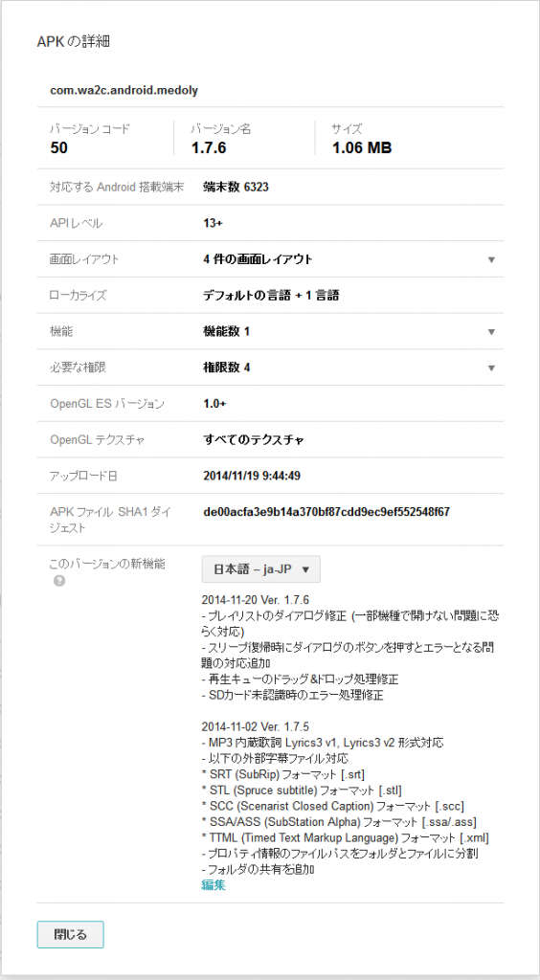The image size is (540, 980).
Task: Click version code value 50
Action: click(x=58, y=148)
